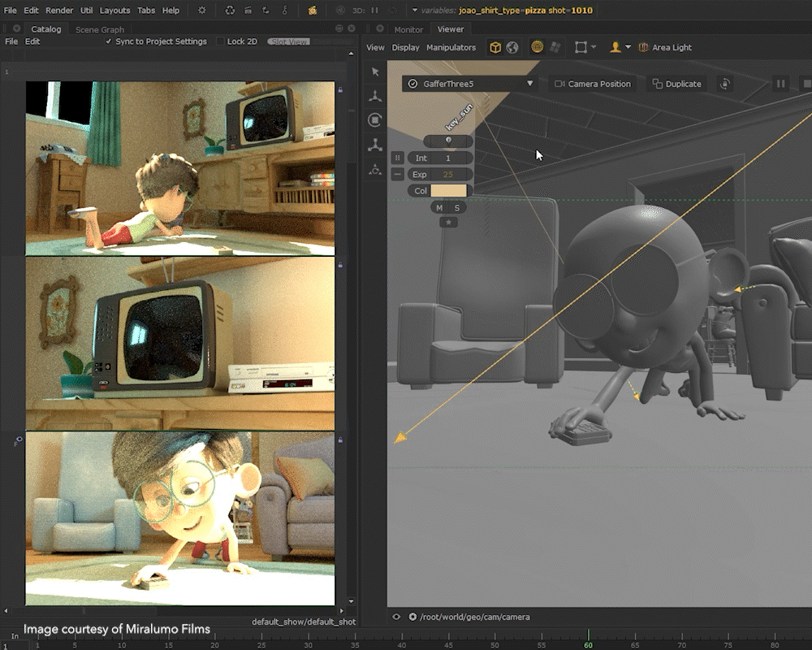Pause viewer rendering with pause button
Screen dimensions: 812x650
[781, 84]
